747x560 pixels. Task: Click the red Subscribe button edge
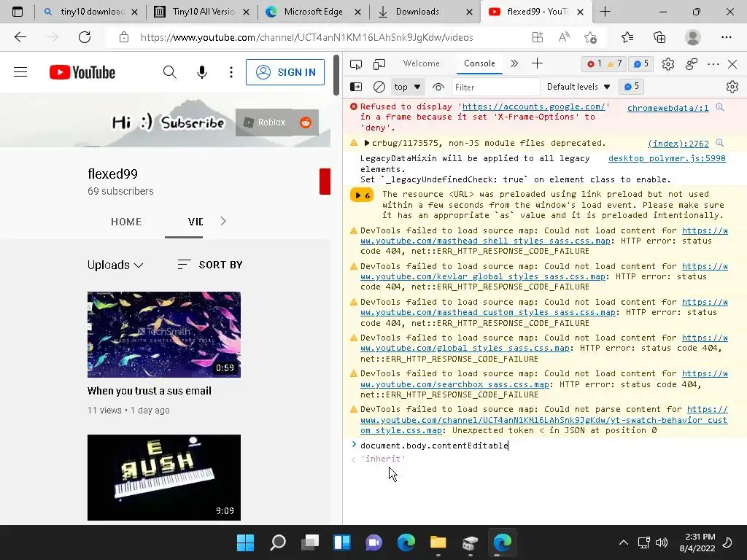pos(325,182)
